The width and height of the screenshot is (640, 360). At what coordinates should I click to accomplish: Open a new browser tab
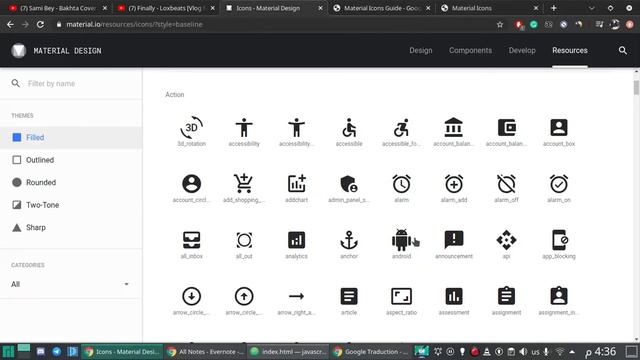pyautogui.click(x=553, y=8)
